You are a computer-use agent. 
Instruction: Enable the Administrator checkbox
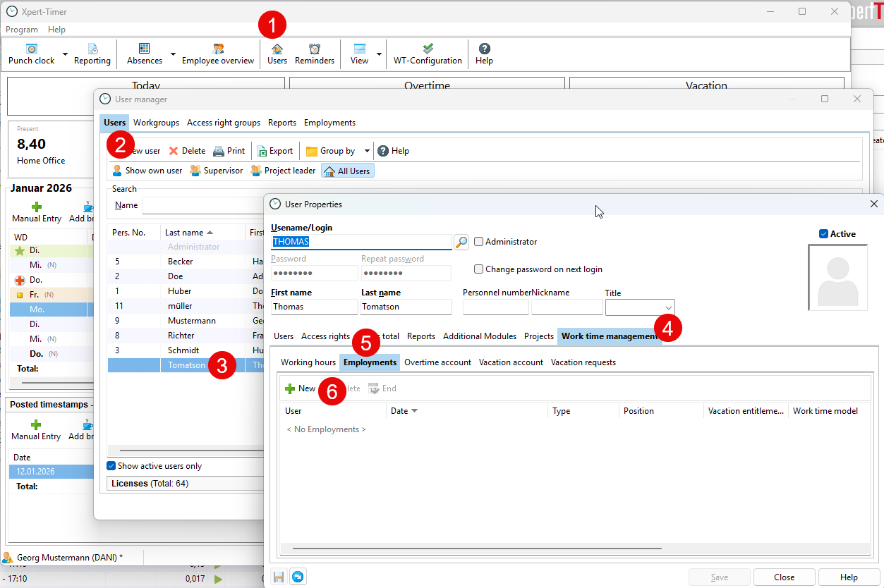pos(479,242)
